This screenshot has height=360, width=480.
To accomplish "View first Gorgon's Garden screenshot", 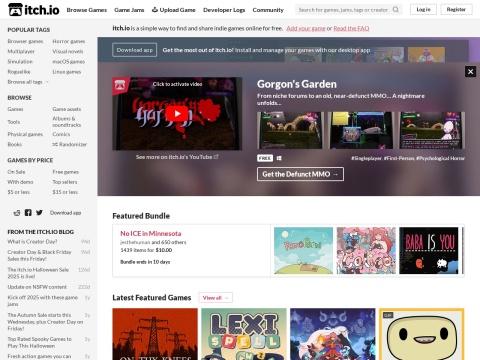I will pos(290,130).
